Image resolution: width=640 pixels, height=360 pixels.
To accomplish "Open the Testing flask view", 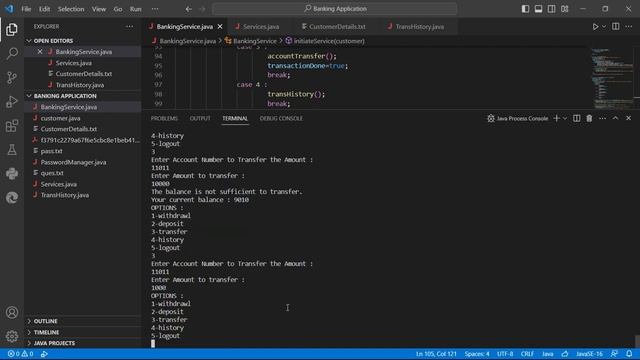I will pyautogui.click(x=12, y=149).
